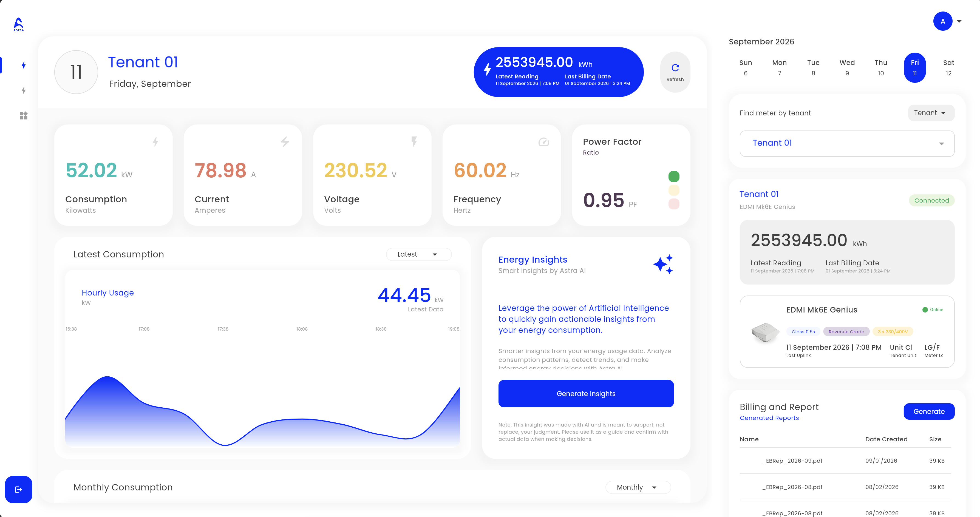This screenshot has width=980, height=517.
Task: Click the logout button in sidebar
Action: (x=18, y=489)
